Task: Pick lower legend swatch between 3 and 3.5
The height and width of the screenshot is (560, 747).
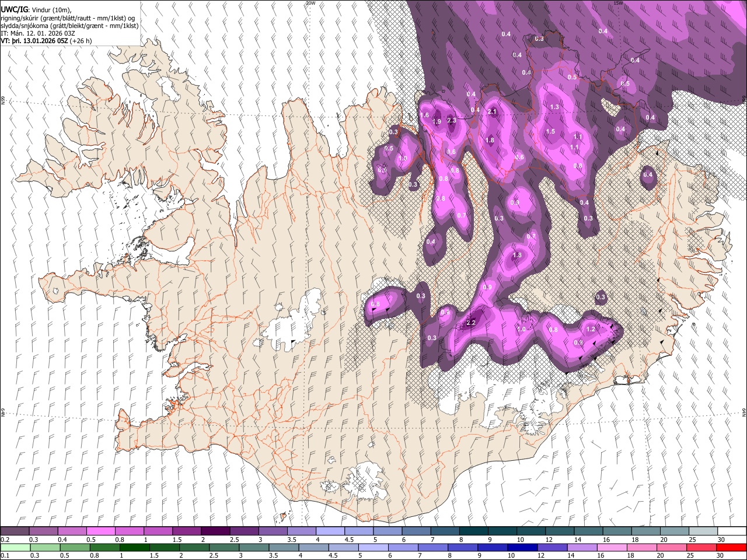Action: pyautogui.click(x=254, y=547)
